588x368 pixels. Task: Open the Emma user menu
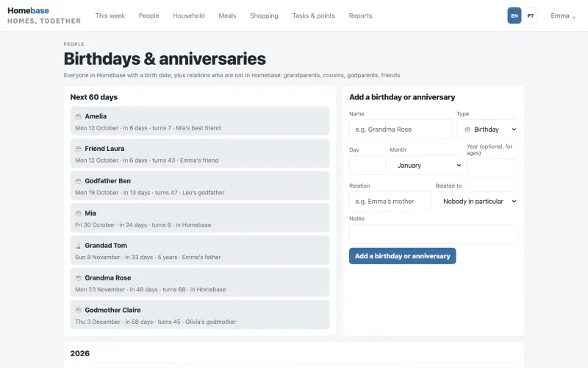click(563, 15)
